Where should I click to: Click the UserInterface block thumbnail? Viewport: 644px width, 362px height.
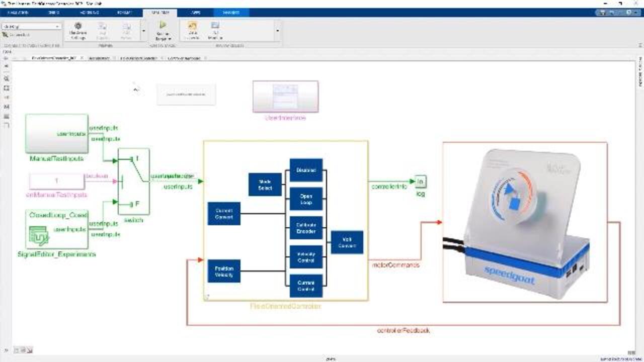pos(285,97)
